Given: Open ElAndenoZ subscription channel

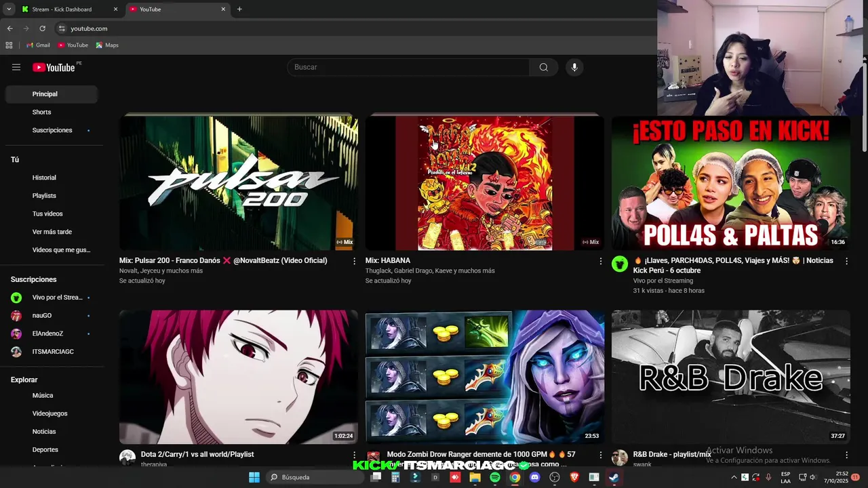Looking at the screenshot, I should [x=52, y=333].
